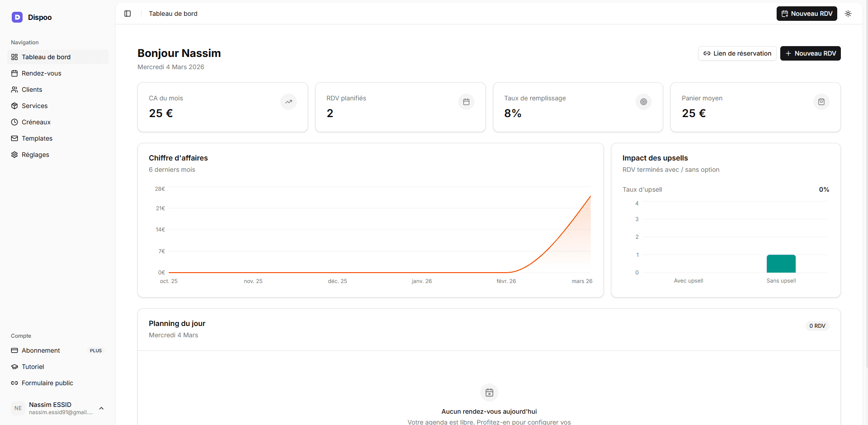Open Rendez-vous in the sidebar
868x425 pixels.
coord(42,73)
